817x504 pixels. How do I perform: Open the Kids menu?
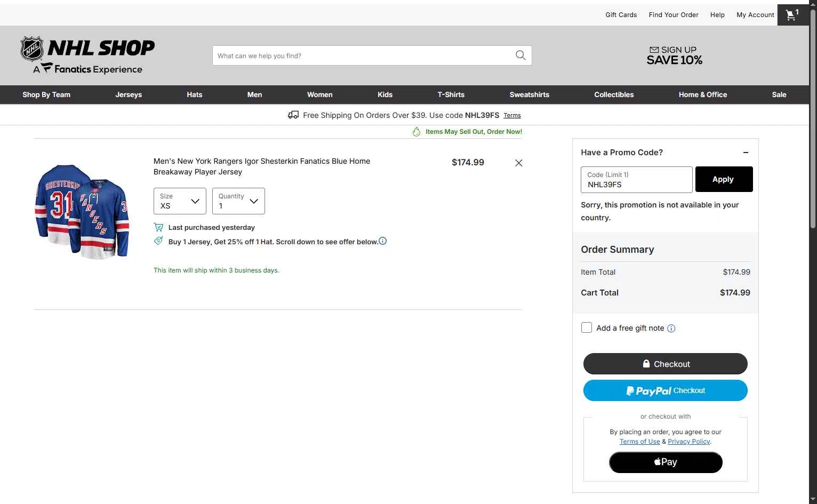coord(385,94)
